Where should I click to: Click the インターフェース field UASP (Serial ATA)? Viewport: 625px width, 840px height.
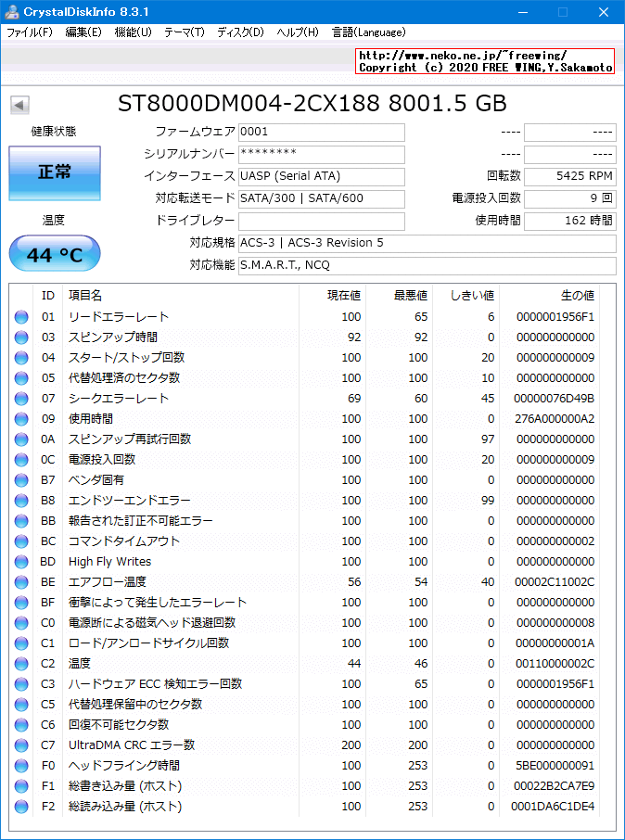[322, 177]
